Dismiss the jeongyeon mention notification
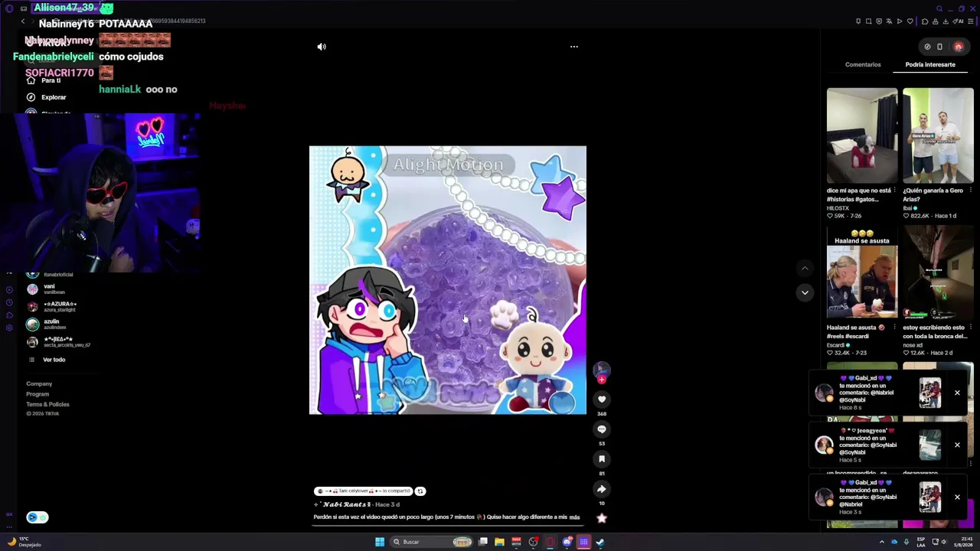980x551 pixels. point(957,445)
